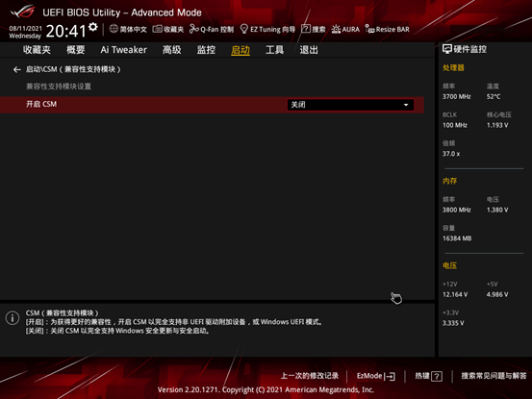Toggle AURA lighting icon
This screenshot has height=399, width=532.
click(336, 29)
